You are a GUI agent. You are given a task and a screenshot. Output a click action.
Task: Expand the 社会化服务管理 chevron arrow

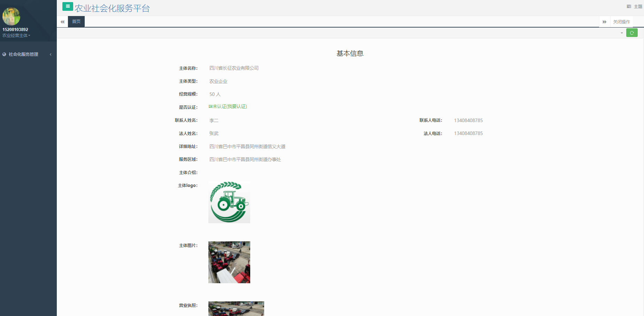(51, 54)
